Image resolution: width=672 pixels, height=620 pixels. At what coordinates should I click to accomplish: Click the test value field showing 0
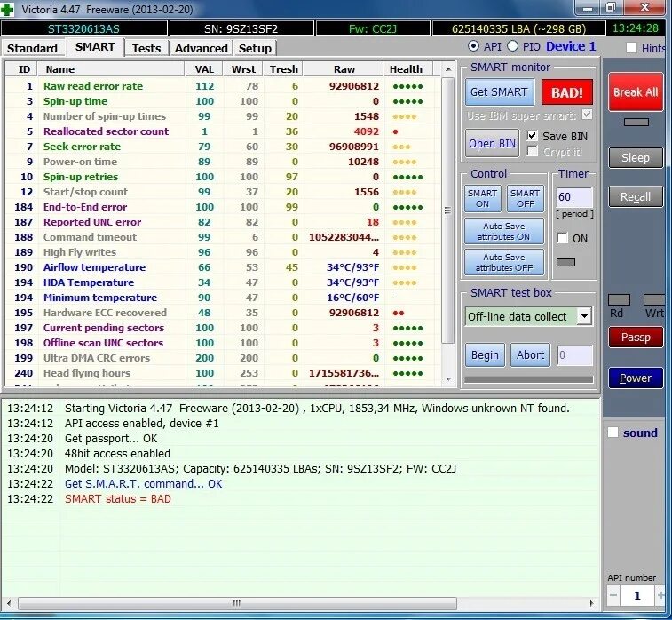click(x=574, y=355)
